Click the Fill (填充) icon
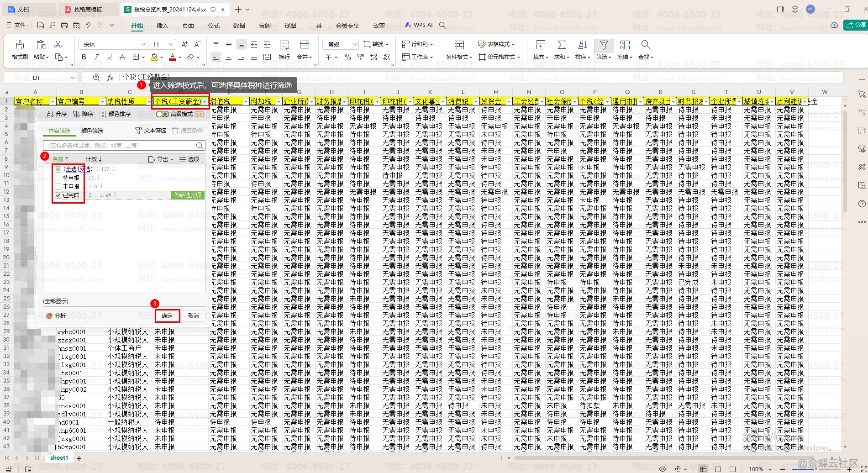 tap(541, 45)
